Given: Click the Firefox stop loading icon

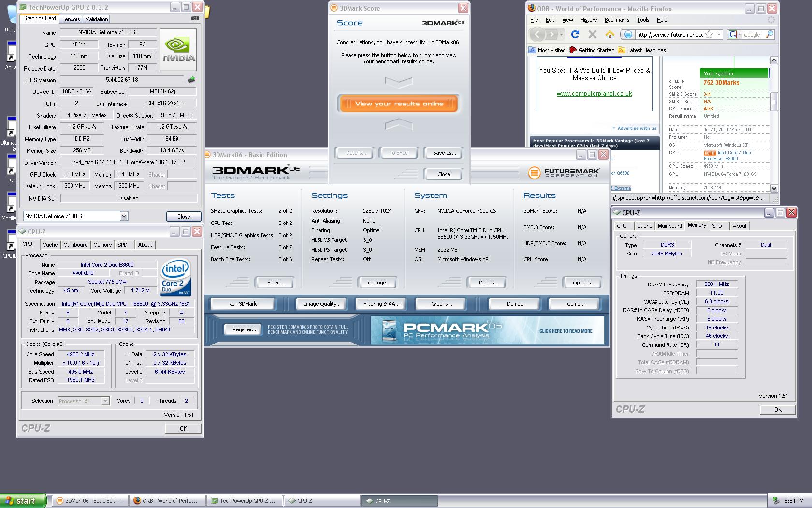Looking at the screenshot, I should click(x=593, y=34).
